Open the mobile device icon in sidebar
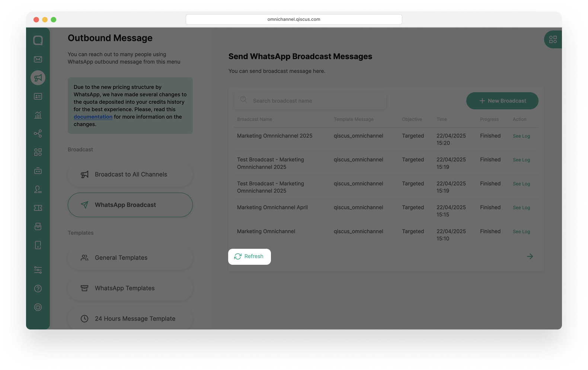Viewport: 588px width, 370px height. pyautogui.click(x=38, y=245)
